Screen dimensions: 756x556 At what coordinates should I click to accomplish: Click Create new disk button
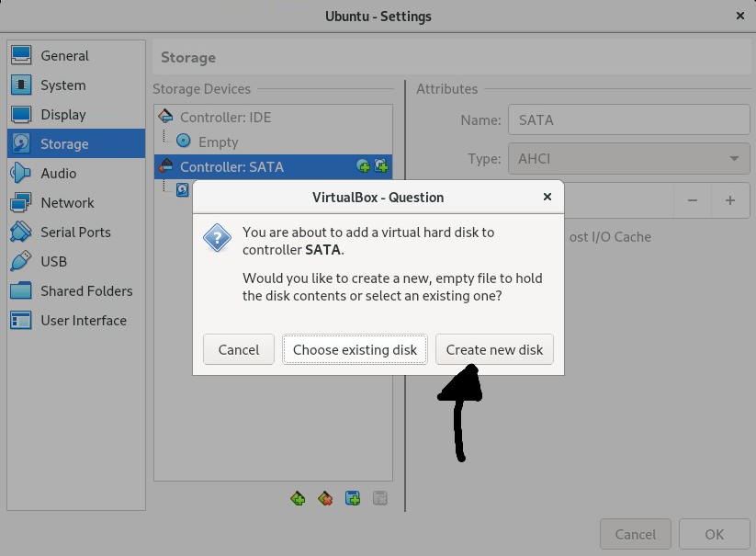click(494, 349)
